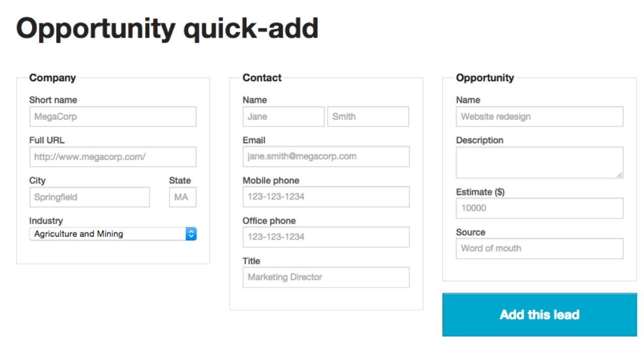Viewport: 644px width, 362px height.
Task: Click the Opportunity quick-add heading
Action: (x=167, y=29)
